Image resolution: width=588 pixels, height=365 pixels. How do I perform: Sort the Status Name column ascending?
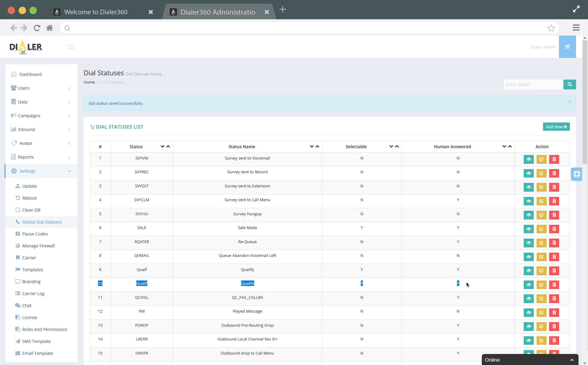tap(318, 146)
